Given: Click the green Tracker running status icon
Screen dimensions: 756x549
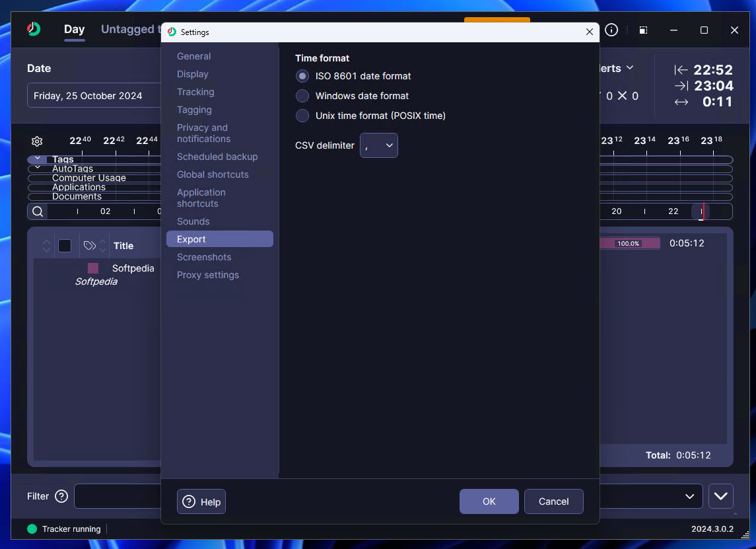Looking at the screenshot, I should 32,529.
